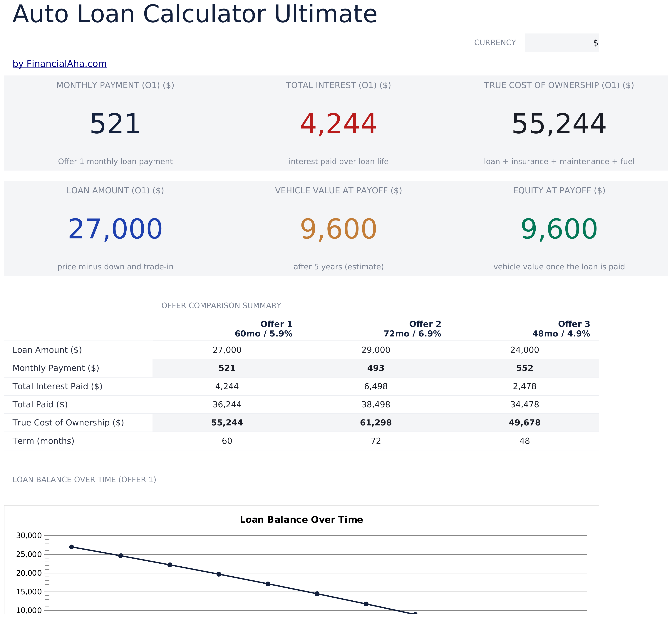Click the EQUITY AT PAYOFF ($) heading
672x618 pixels.
tap(559, 191)
